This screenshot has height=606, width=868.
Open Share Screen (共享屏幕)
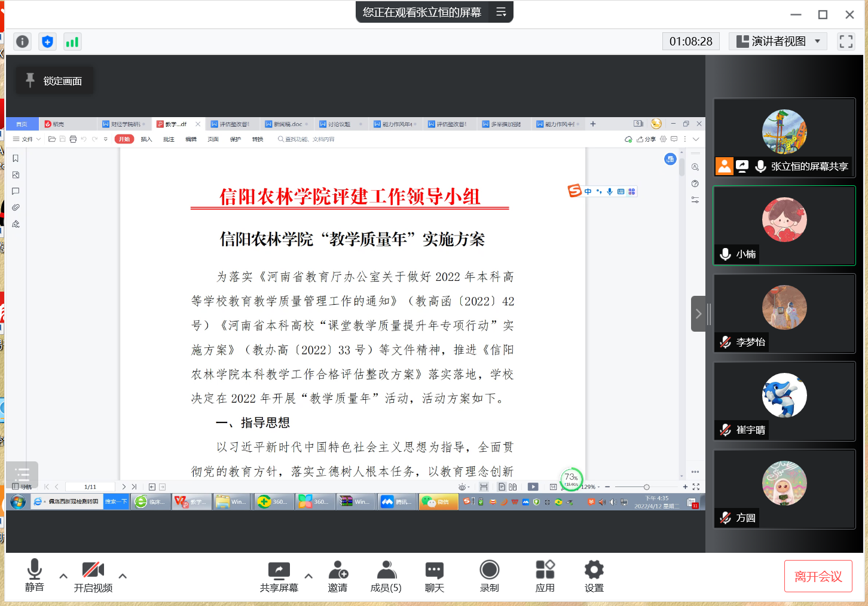[x=279, y=576]
